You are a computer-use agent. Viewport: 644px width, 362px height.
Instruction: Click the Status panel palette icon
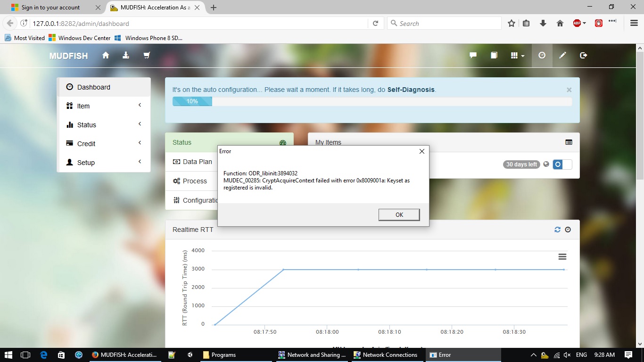(283, 142)
